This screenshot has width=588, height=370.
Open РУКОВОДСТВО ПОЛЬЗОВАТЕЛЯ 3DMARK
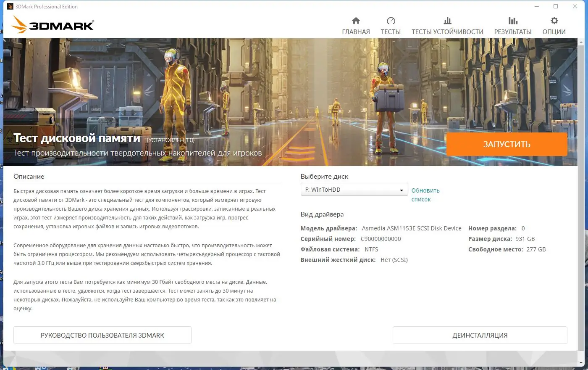102,335
